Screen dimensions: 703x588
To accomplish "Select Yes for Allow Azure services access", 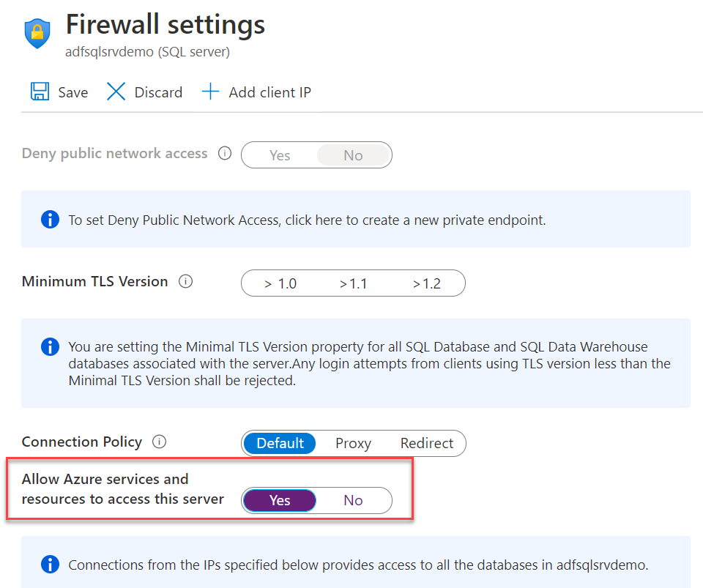I will 279,500.
